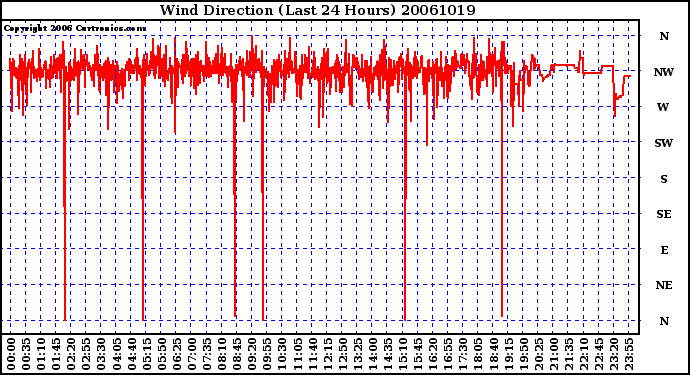
Task: Select the "04:40" time axis label
Action: pos(132,354)
